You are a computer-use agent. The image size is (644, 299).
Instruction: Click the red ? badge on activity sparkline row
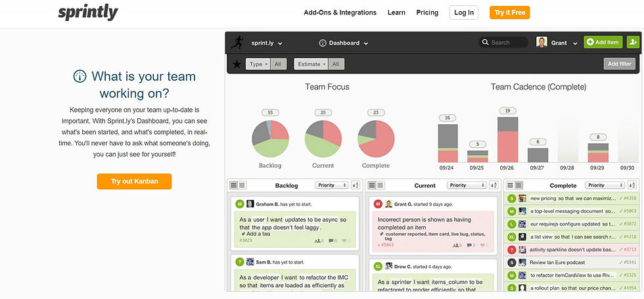[x=511, y=249]
